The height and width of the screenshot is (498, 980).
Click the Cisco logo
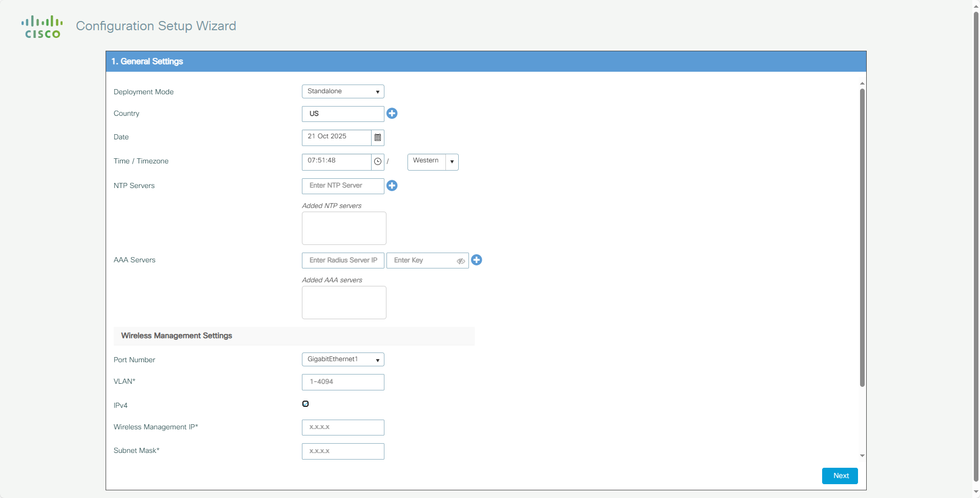pos(42,27)
